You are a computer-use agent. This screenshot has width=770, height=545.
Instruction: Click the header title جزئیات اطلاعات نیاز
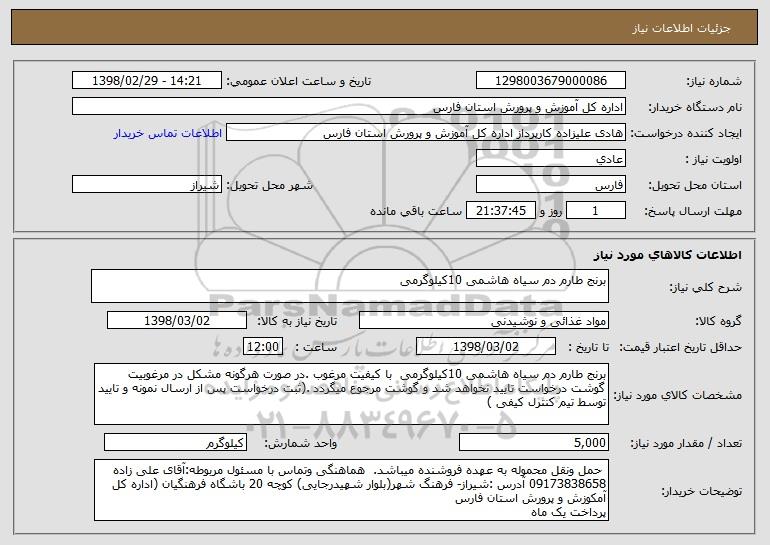point(681,28)
